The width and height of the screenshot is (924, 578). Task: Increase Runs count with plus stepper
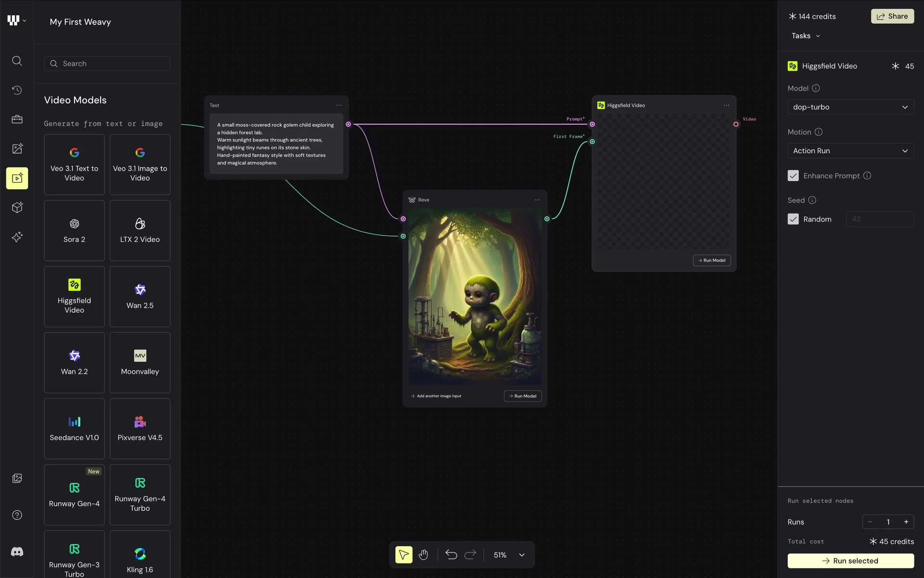tap(906, 522)
